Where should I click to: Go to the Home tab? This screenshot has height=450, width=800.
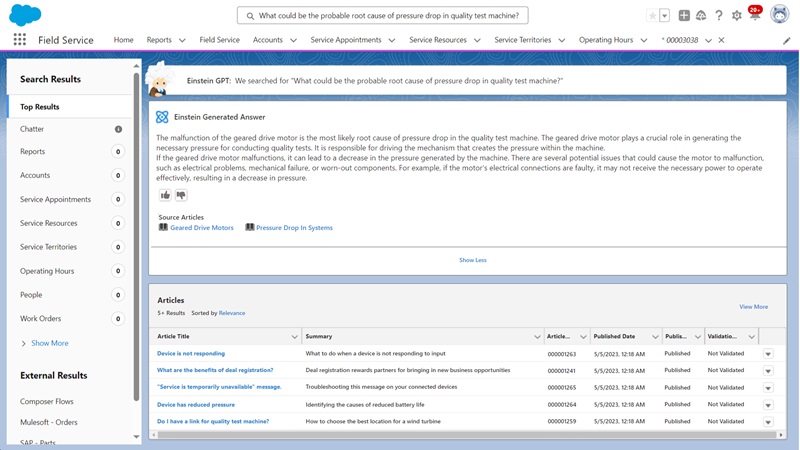click(123, 40)
